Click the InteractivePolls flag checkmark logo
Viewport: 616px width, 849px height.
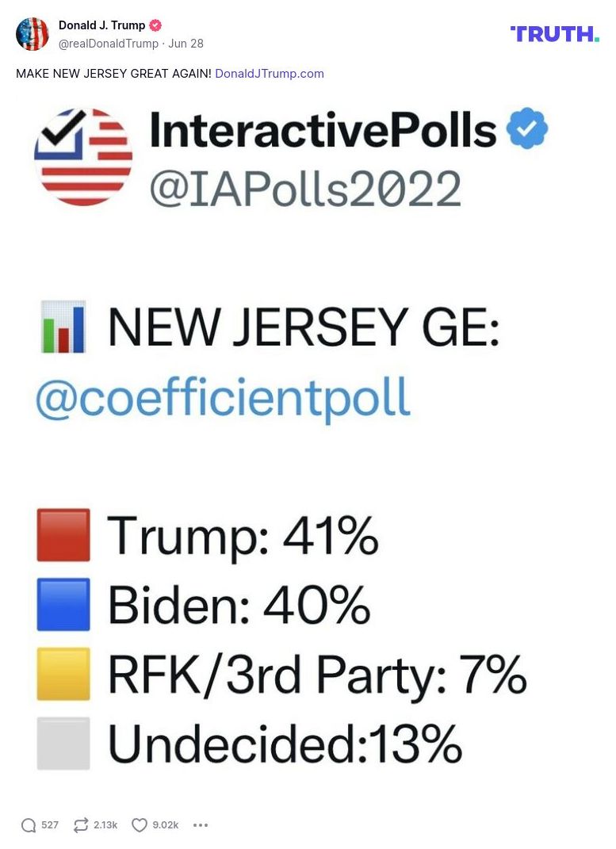[83, 157]
